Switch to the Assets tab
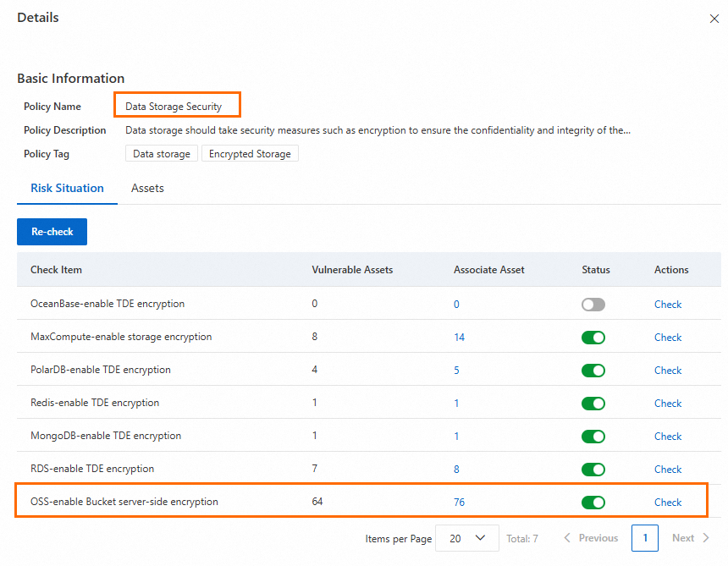This screenshot has height=566, width=728. (x=147, y=188)
